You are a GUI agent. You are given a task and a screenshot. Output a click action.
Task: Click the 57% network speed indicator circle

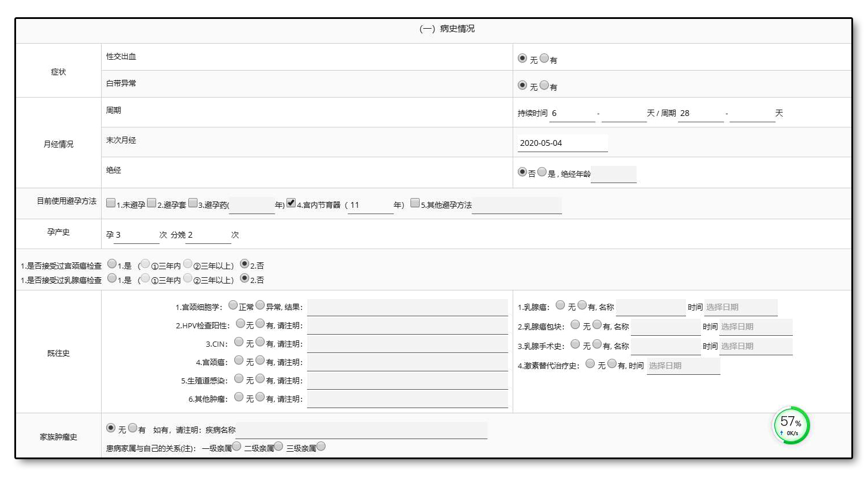[x=791, y=425]
